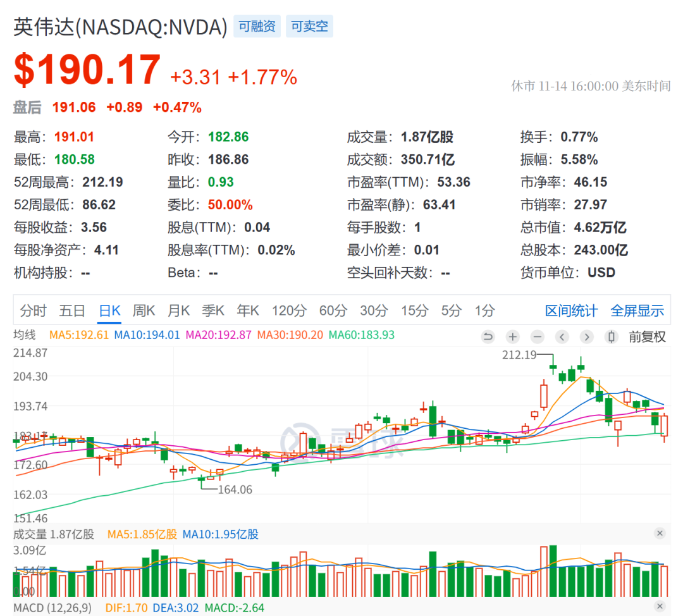This screenshot has height=616, width=683.
Task: Close the MACD indicator panel
Action: (x=660, y=607)
